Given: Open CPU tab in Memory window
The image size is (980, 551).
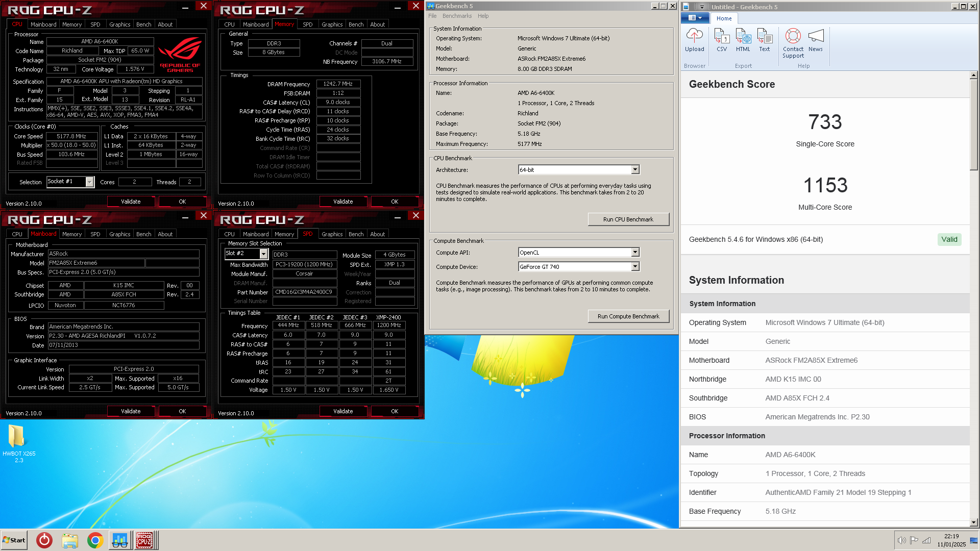Looking at the screenshot, I should click(x=229, y=24).
